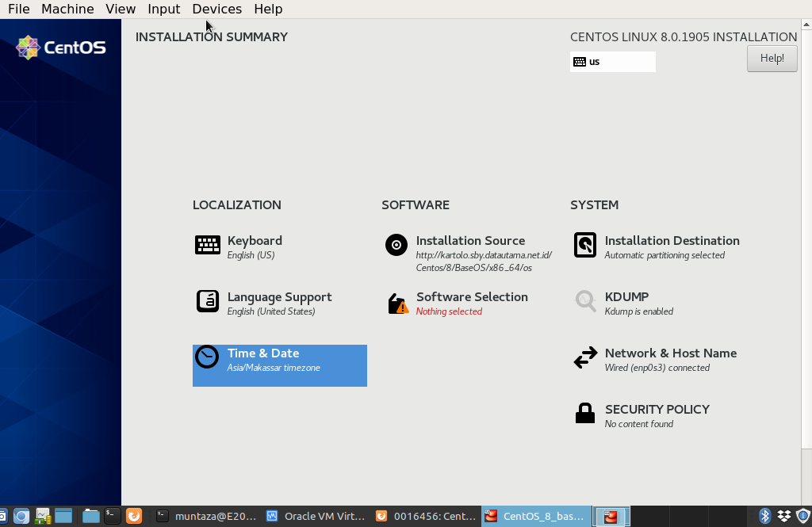Switch to '0016456: Cent...' Firefox taskbar window
812x527 pixels.
425,516
